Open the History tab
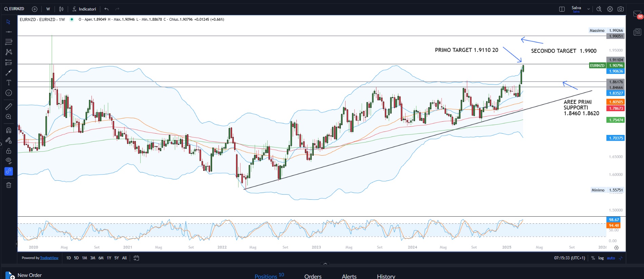The height and width of the screenshot is (279, 644). 386,276
